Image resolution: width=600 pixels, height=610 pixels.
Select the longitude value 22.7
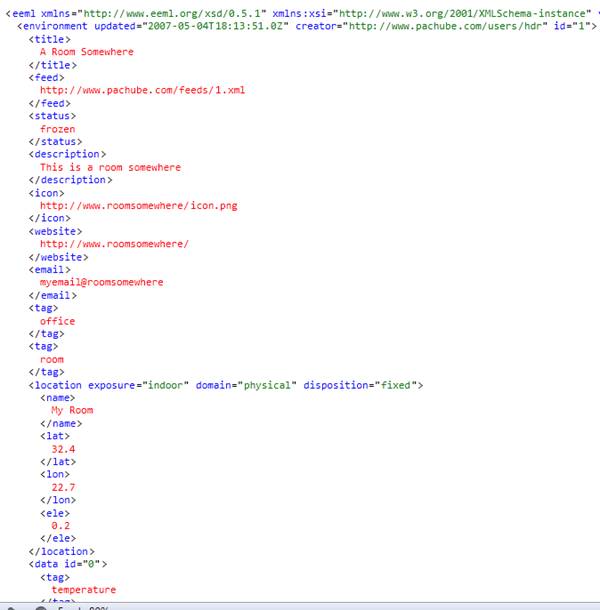tap(63, 487)
